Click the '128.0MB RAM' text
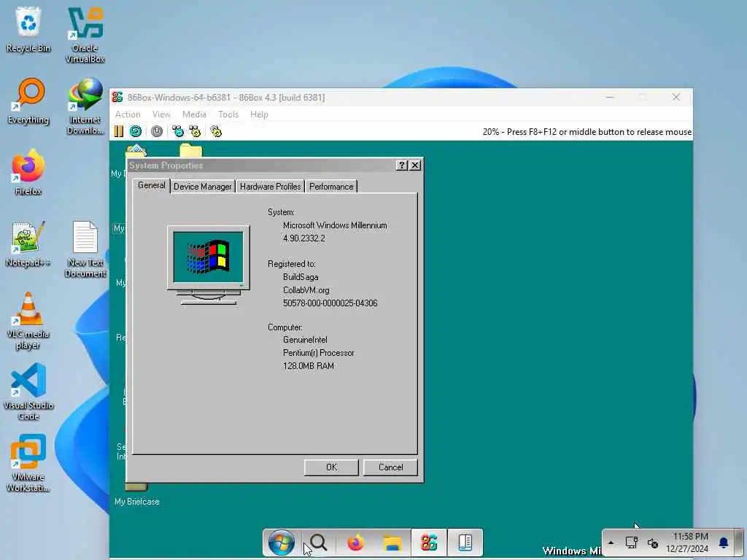Image resolution: width=747 pixels, height=560 pixels. pos(309,366)
